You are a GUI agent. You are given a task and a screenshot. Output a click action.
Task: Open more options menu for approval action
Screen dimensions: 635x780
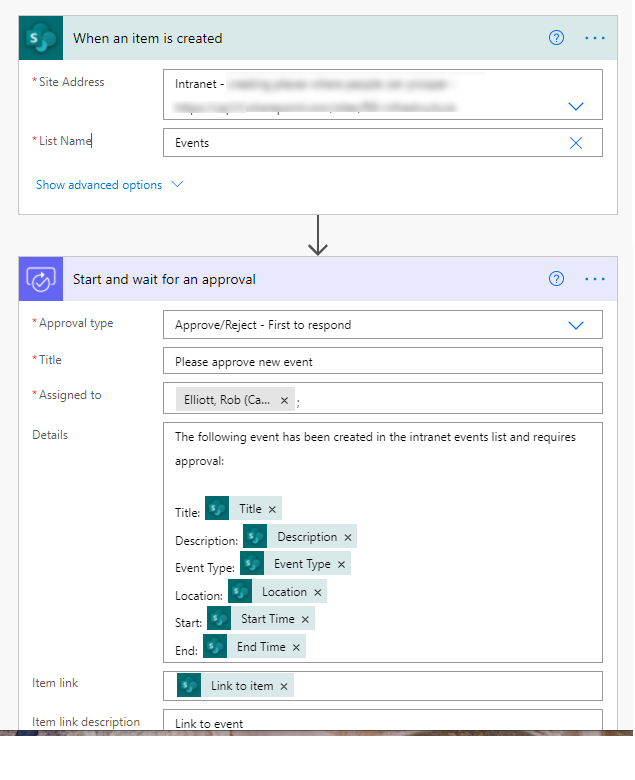[595, 279]
